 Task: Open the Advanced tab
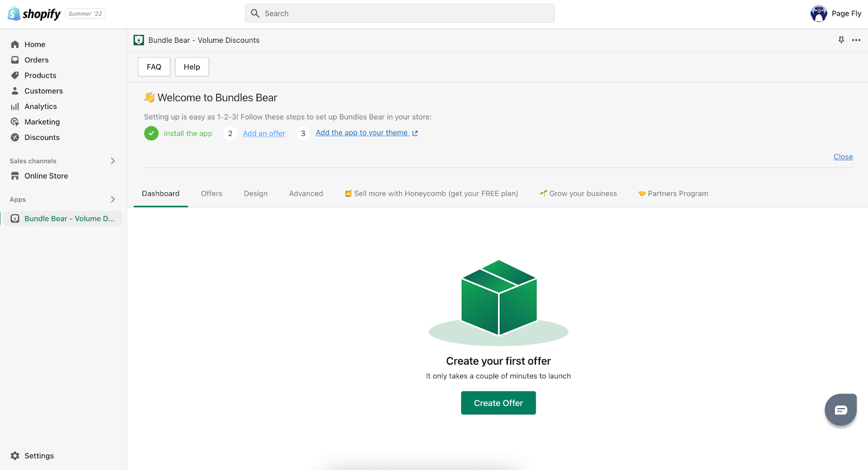pos(306,194)
